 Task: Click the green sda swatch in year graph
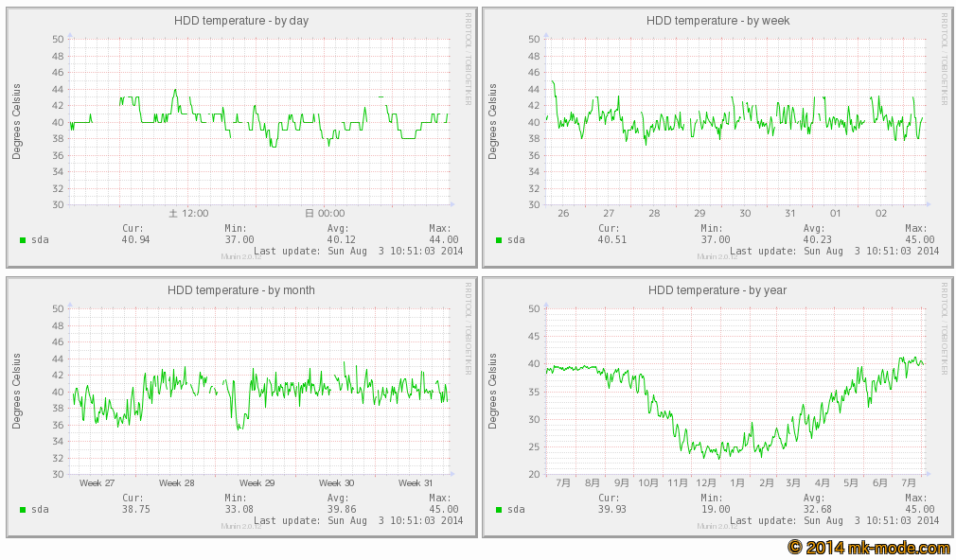[499, 510]
